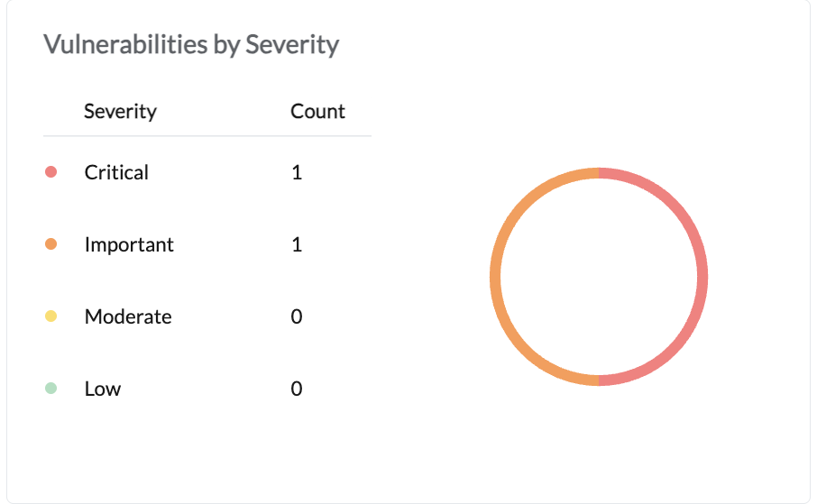Click the Low count value 0
The height and width of the screenshot is (504, 817).
click(297, 389)
